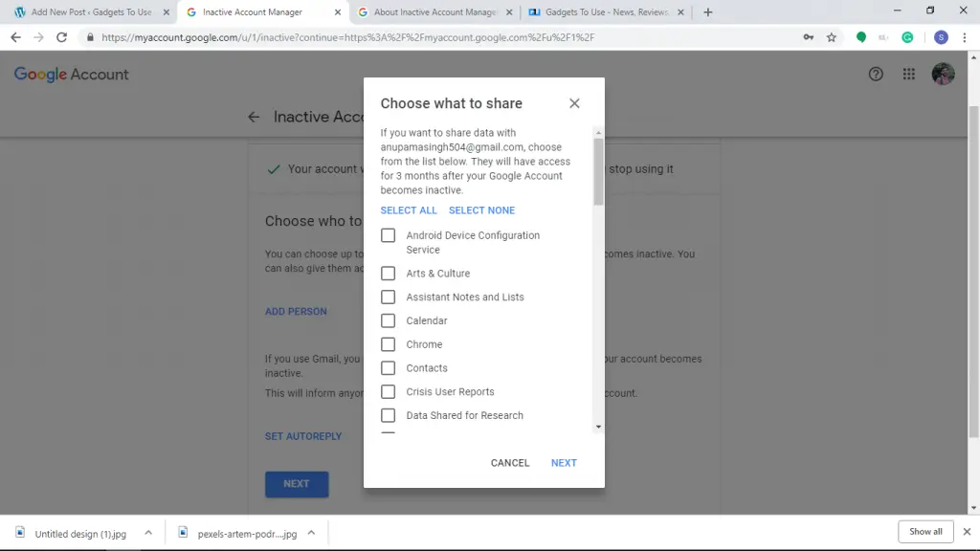Check the Calendar checkbox
Viewport: 980px width, 551px height.
tap(389, 321)
